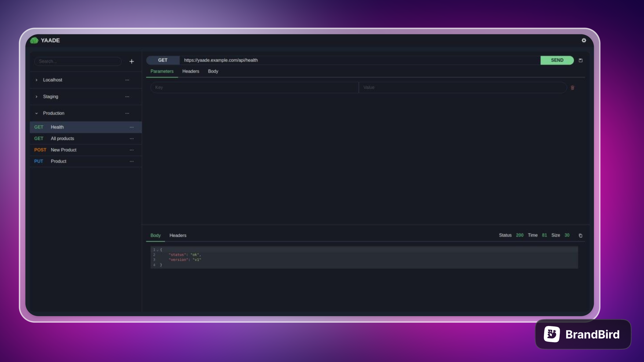Switch to the request Headers tab

[191, 71]
